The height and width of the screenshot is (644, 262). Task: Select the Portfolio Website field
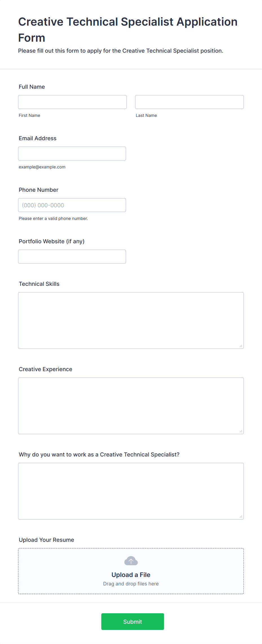click(x=72, y=257)
